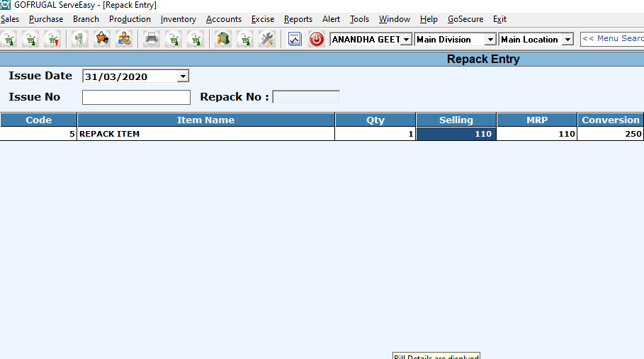Click the Menu Search box

tap(612, 39)
